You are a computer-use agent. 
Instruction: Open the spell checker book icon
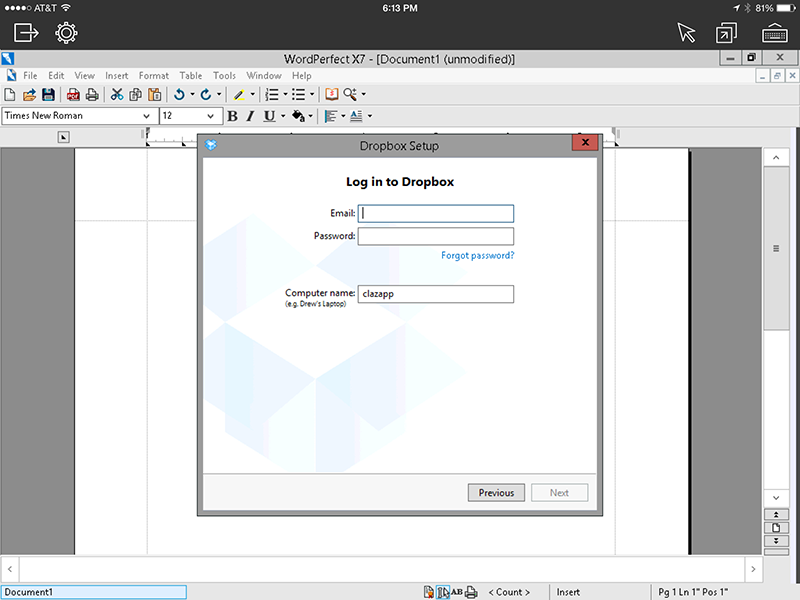coord(332,94)
